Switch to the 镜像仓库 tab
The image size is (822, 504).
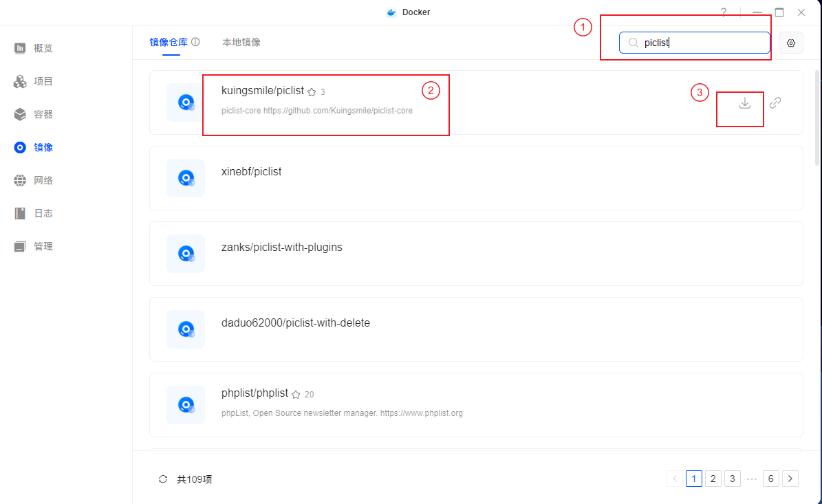pos(169,43)
